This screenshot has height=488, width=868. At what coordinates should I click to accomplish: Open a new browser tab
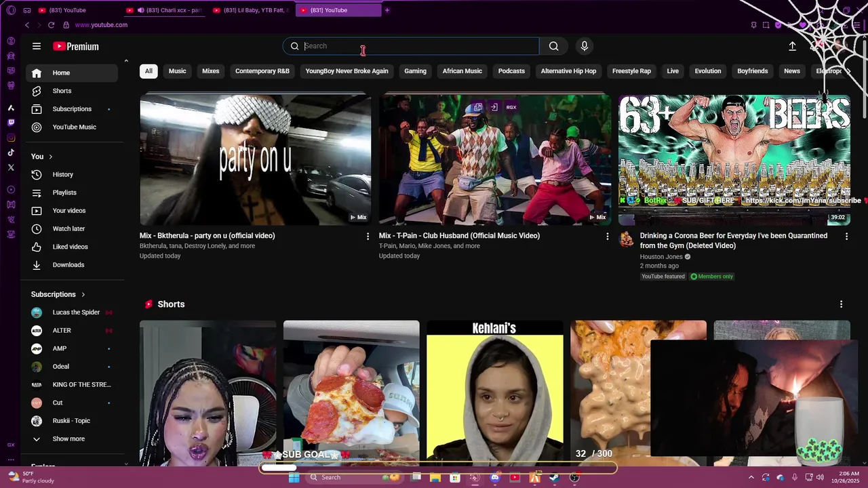387,10
